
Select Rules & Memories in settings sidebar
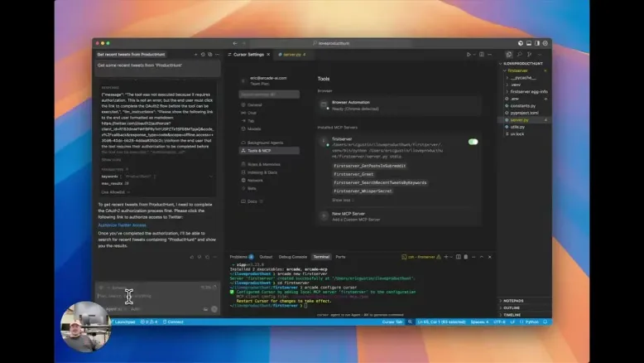click(x=264, y=164)
